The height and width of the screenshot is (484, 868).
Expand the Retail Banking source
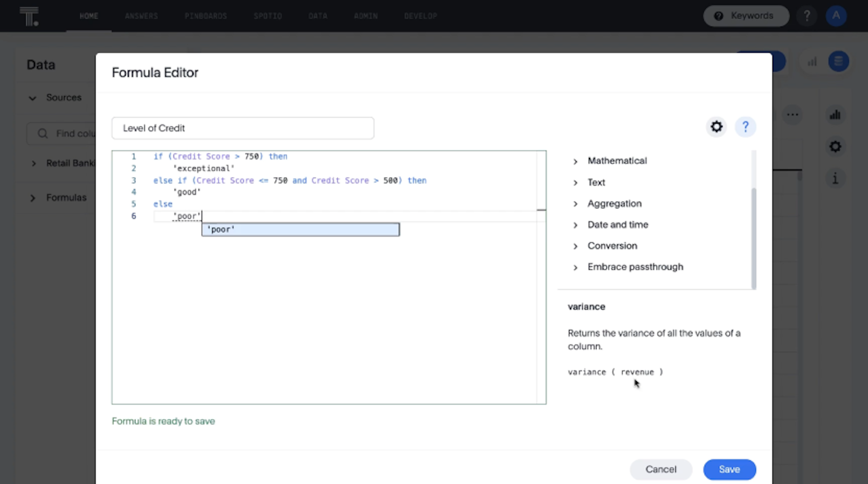33,163
